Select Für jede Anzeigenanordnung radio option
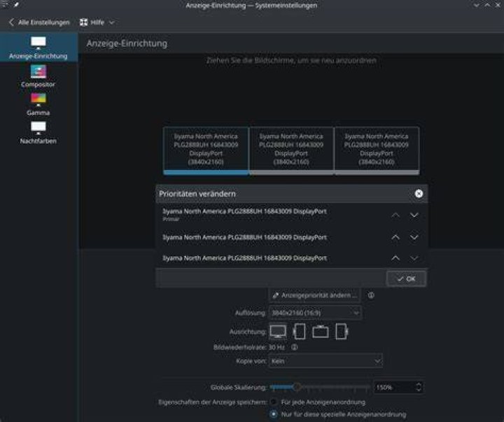Viewport: 504px width, 422px height. click(274, 402)
